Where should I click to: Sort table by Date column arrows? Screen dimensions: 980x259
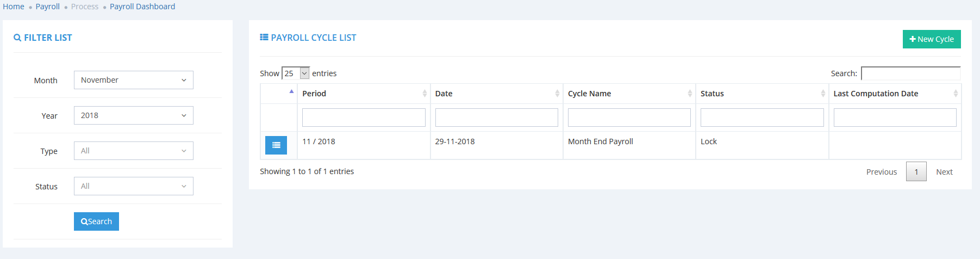(557, 94)
